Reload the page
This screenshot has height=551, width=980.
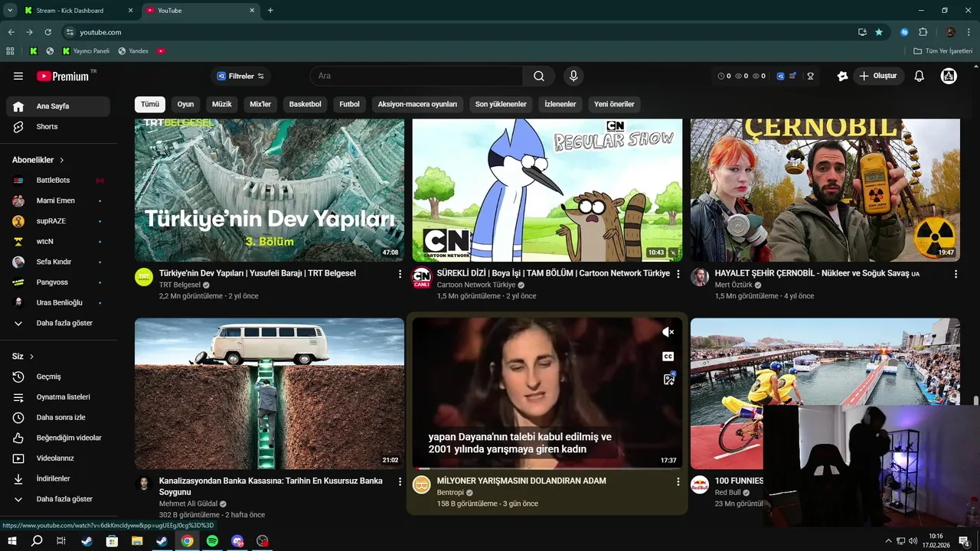coord(47,32)
